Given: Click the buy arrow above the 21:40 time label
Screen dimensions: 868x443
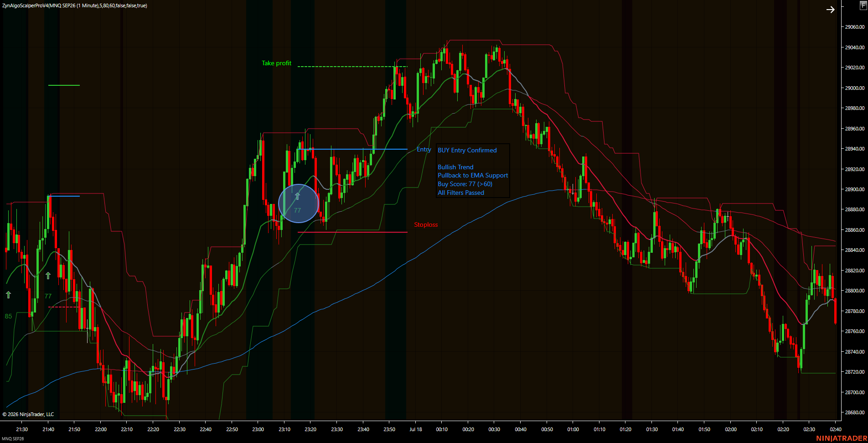Looking at the screenshot, I should 48,276.
